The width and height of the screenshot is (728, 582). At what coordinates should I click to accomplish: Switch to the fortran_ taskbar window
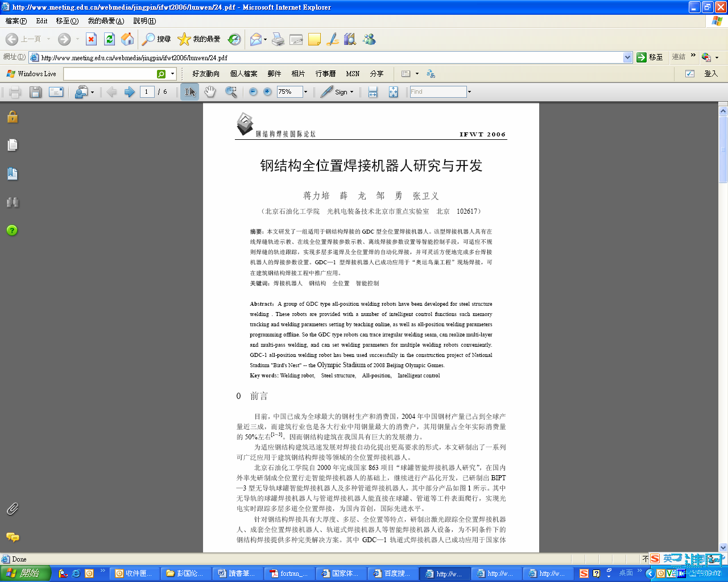coord(290,573)
